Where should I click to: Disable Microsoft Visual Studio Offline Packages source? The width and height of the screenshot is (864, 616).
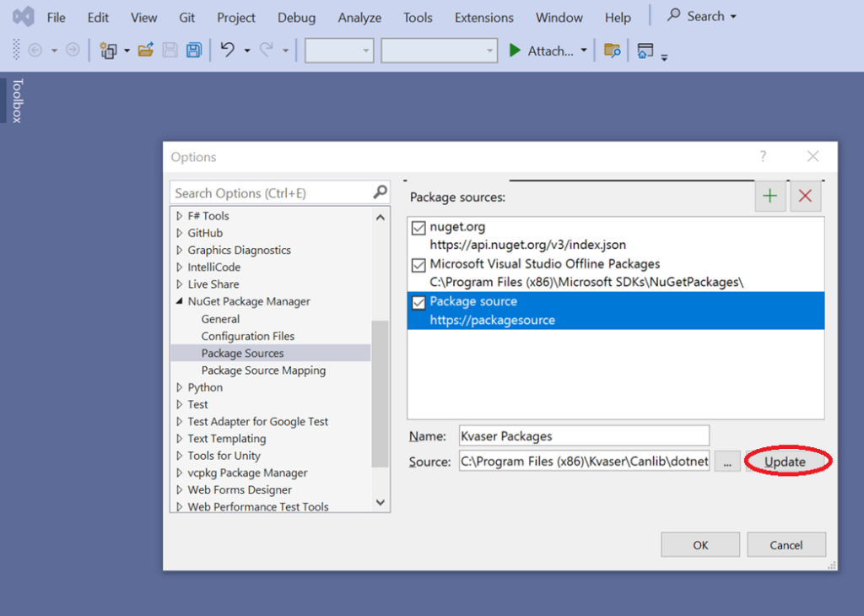click(x=419, y=264)
